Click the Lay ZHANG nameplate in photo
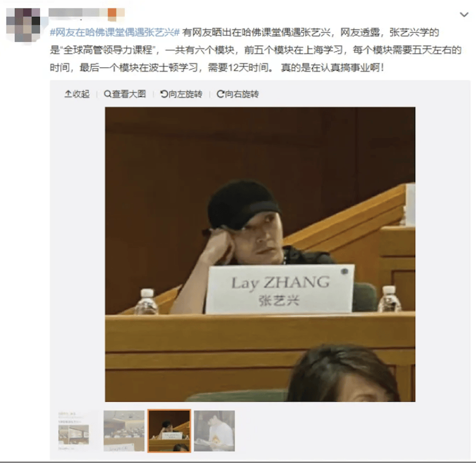 (x=279, y=289)
